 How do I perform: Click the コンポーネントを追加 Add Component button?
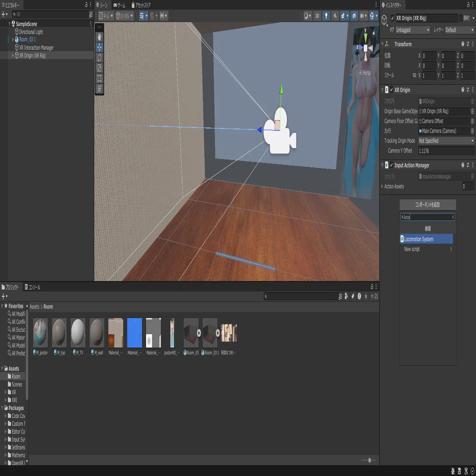427,205
